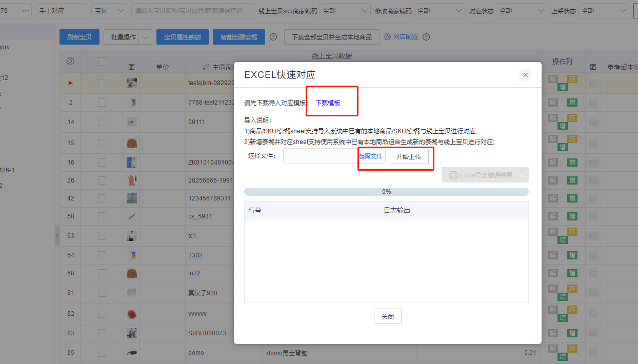Click the help icon next to 智能创建套餐

[273, 37]
